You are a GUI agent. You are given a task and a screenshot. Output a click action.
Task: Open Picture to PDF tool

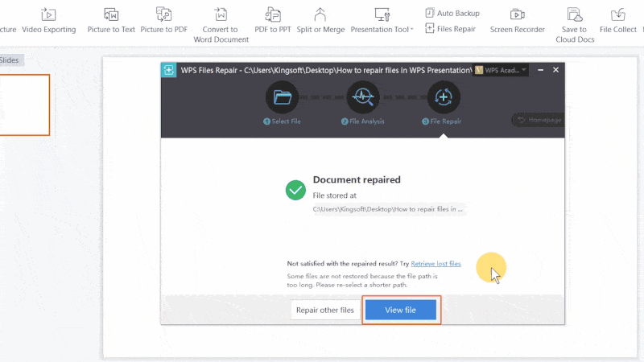pyautogui.click(x=164, y=21)
